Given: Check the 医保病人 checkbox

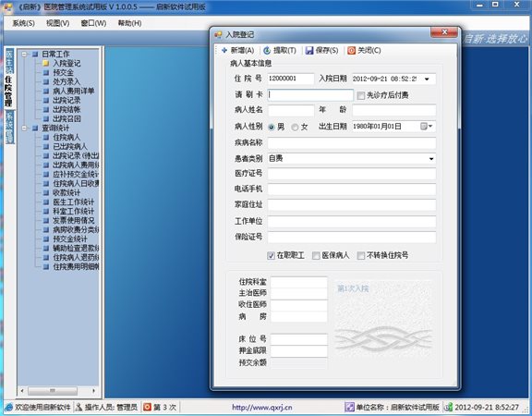Looking at the screenshot, I should click(316, 255).
